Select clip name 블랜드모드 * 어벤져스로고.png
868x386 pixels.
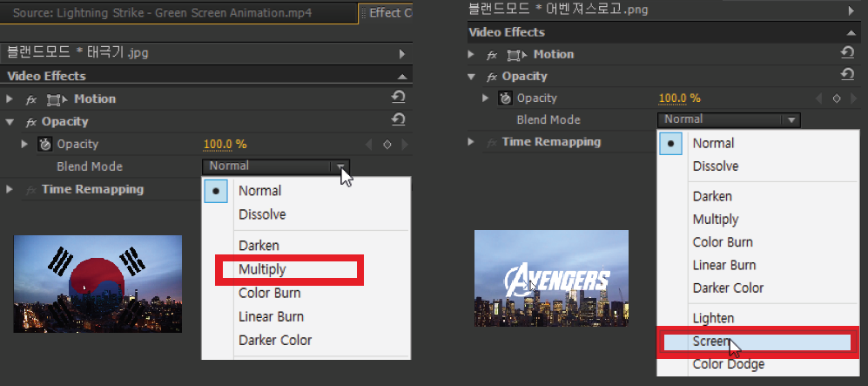[x=558, y=10]
